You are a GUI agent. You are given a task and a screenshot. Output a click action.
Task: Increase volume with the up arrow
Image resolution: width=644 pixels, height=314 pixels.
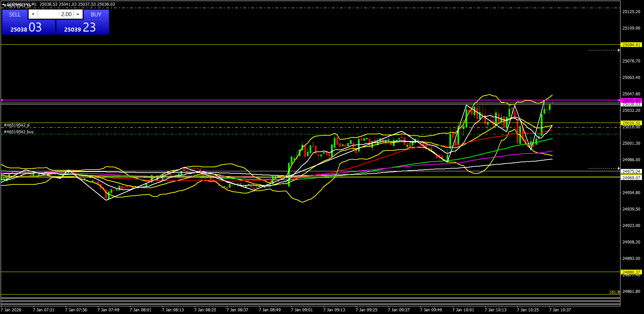click(x=78, y=14)
